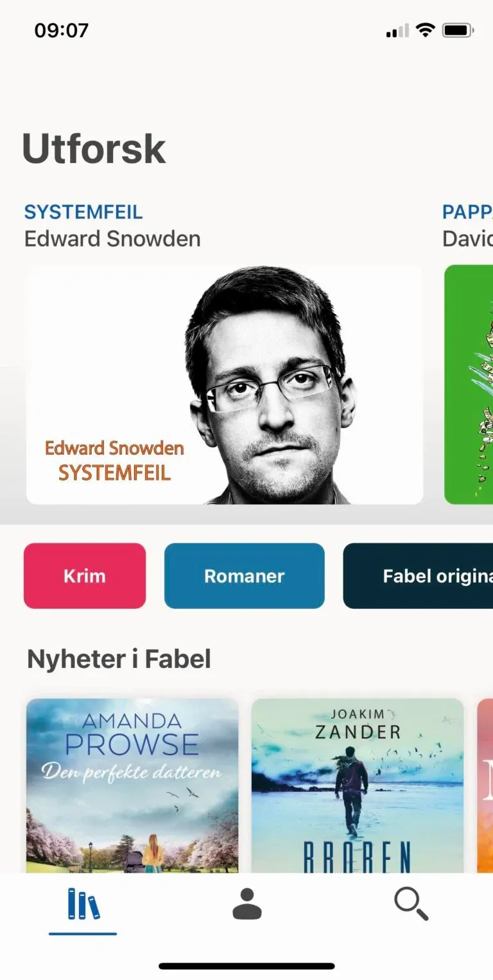Open the library books tab icon
The width and height of the screenshot is (493, 980).
(x=83, y=904)
